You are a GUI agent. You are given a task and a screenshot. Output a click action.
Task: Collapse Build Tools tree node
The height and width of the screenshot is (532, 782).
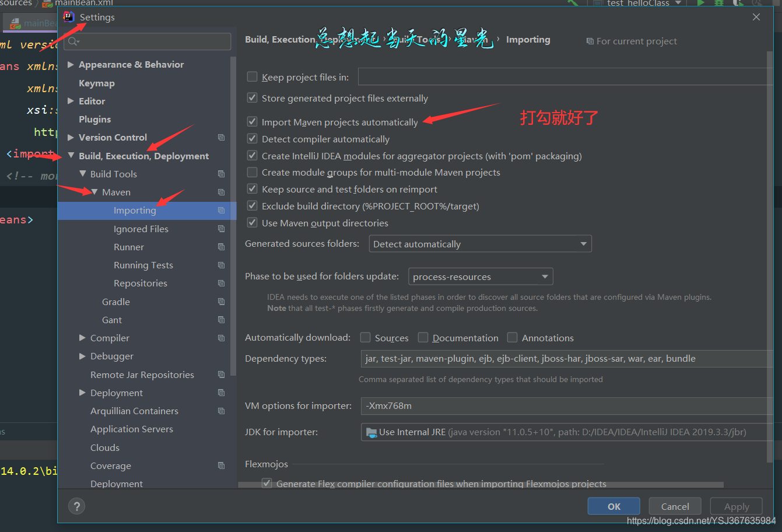click(x=82, y=174)
